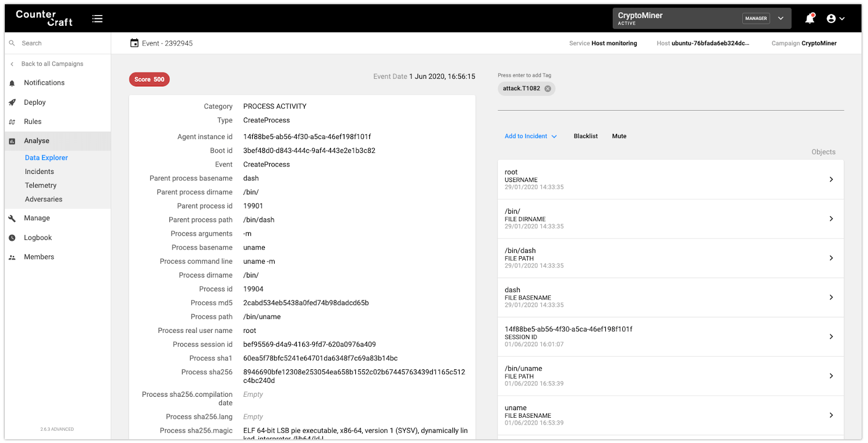Click the search magnifier icon
This screenshot has height=443, width=868.
pos(12,43)
